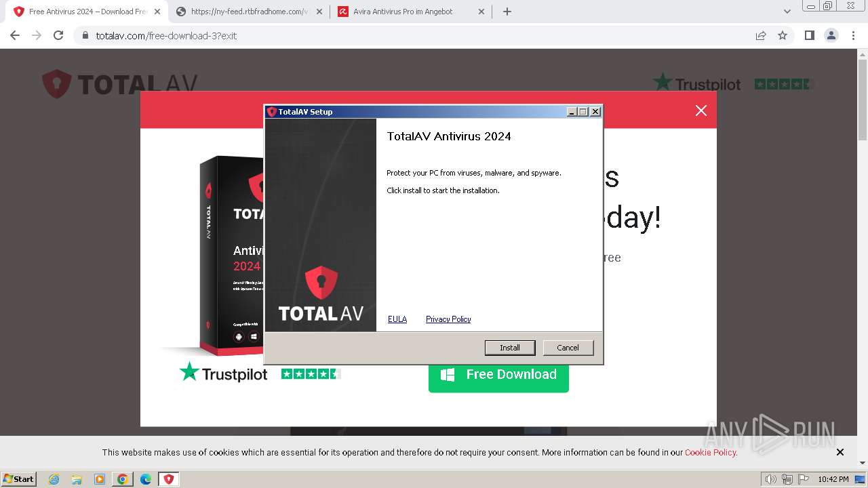This screenshot has width=868, height=488.
Task: Go forward to the next page
Action: pyautogui.click(x=37, y=35)
